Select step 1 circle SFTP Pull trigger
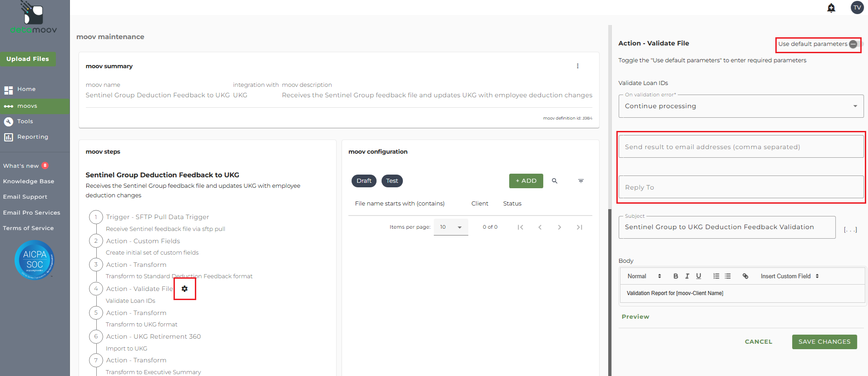 pos(96,217)
